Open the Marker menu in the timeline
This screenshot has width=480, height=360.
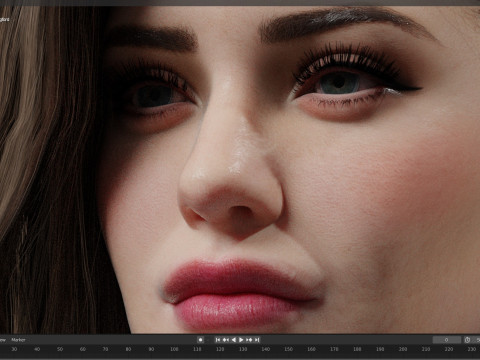tap(18, 340)
